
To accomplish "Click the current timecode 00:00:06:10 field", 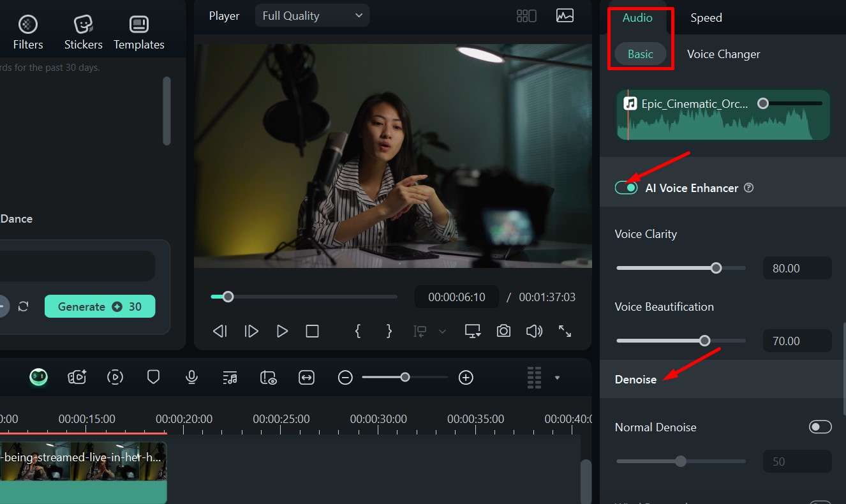I will coord(457,297).
